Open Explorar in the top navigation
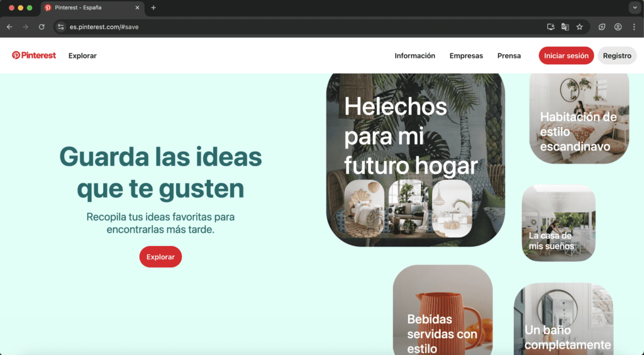Image resolution: width=644 pixels, height=355 pixels. (x=82, y=55)
